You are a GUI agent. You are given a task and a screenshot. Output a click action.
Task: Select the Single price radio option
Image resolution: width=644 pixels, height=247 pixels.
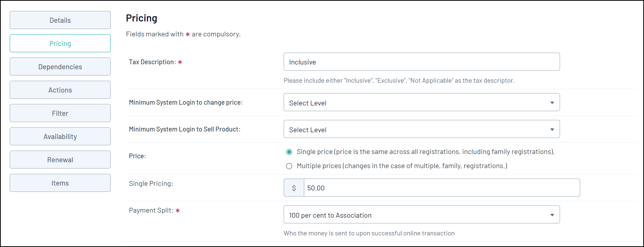289,152
